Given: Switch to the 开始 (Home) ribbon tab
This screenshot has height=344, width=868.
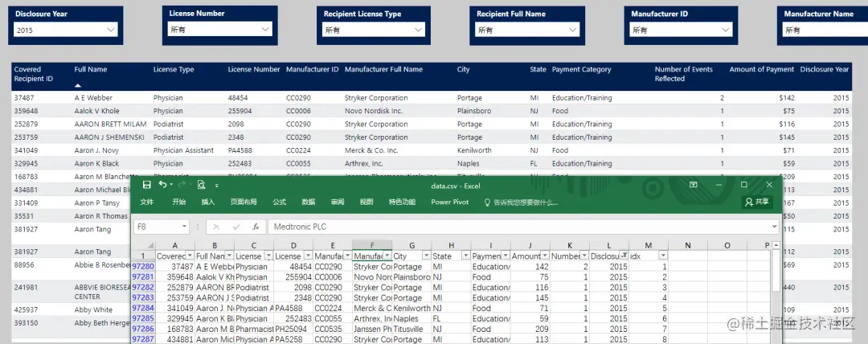Looking at the screenshot, I should (x=178, y=203).
